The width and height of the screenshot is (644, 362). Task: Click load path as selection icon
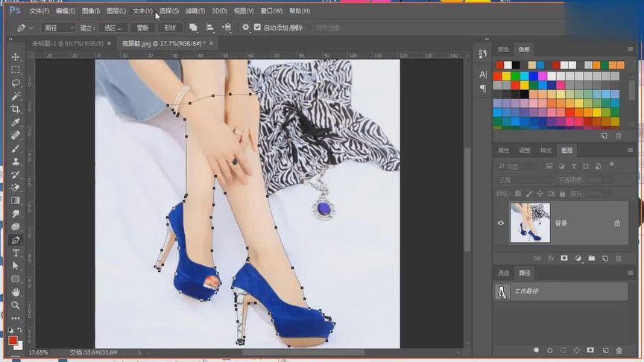click(563, 349)
